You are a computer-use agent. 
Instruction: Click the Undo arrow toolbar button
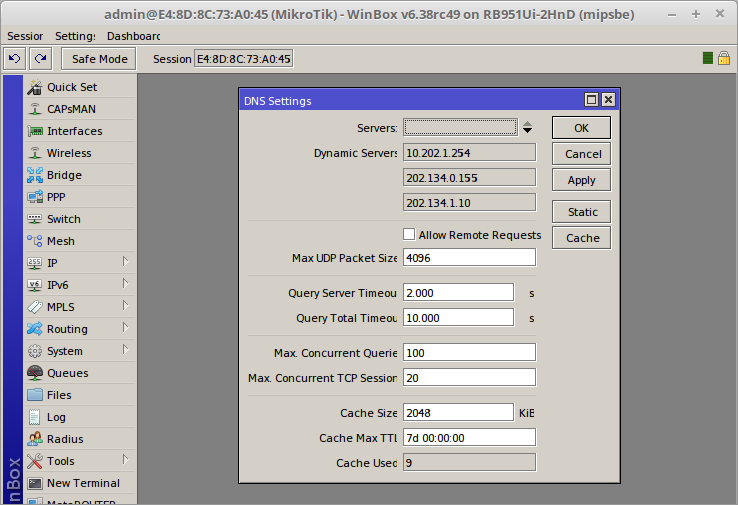point(15,59)
